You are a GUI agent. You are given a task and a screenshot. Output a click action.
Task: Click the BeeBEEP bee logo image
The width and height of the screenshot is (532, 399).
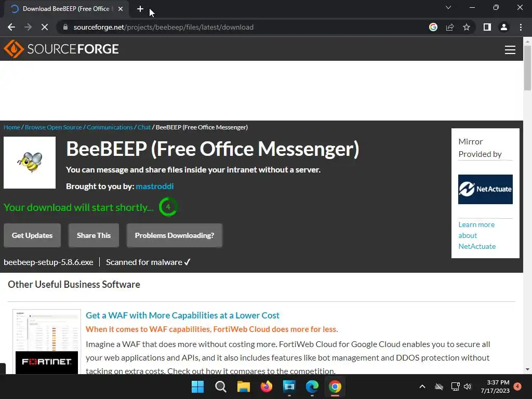[x=30, y=163]
